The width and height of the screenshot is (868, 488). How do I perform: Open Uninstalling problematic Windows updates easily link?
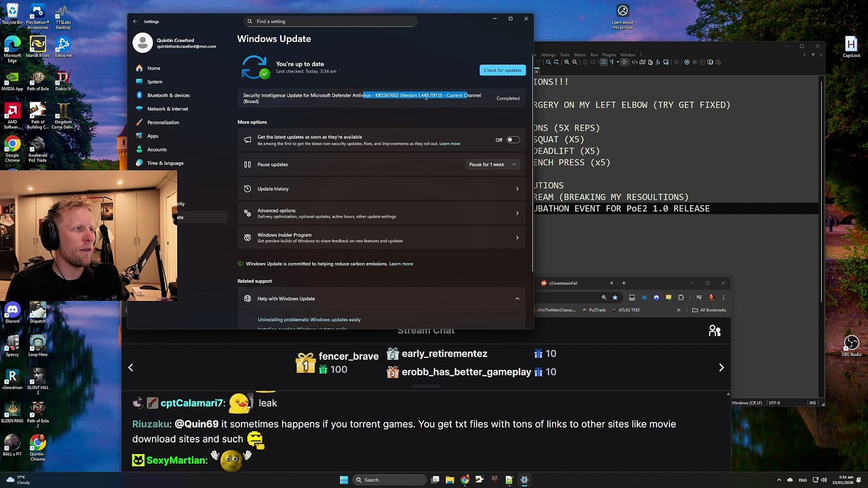[309, 319]
